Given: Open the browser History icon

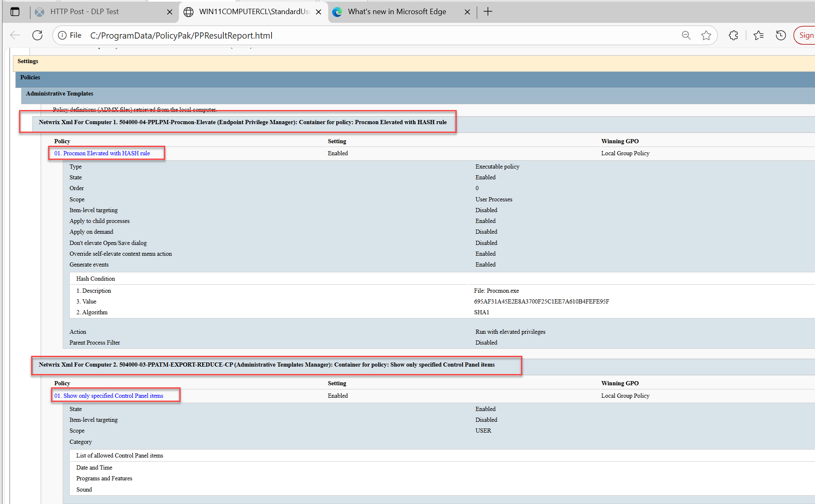Looking at the screenshot, I should [x=781, y=35].
